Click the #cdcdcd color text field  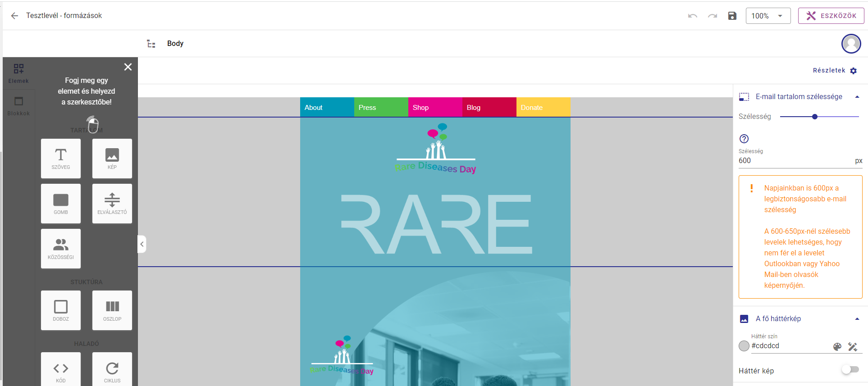pyautogui.click(x=790, y=346)
